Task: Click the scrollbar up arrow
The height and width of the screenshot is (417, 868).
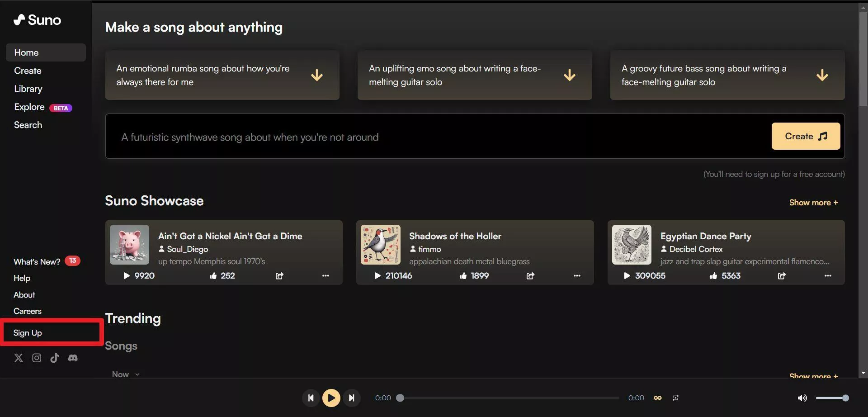Action: 863,7
